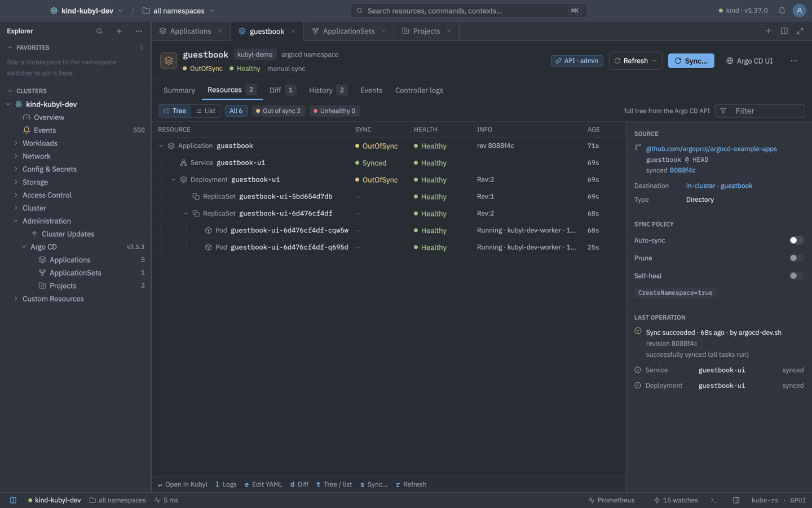The height and width of the screenshot is (508, 812).
Task: Click the Sync... button
Action: pyautogui.click(x=691, y=61)
